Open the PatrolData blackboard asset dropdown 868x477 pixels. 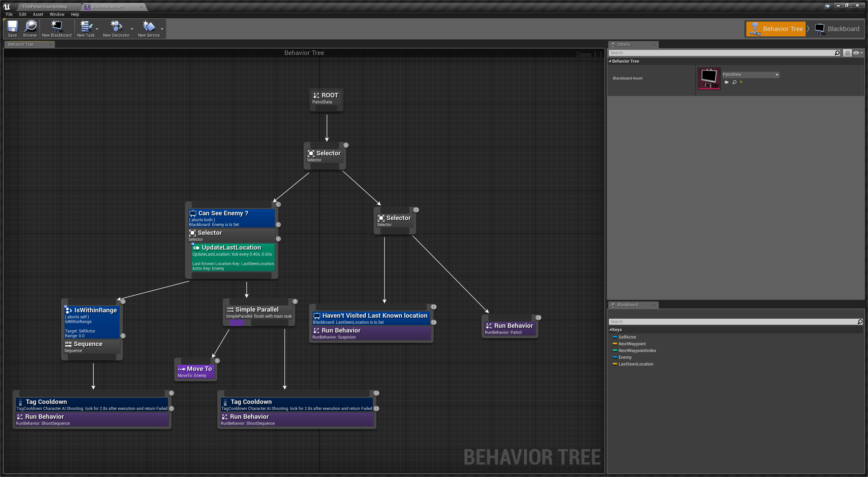click(751, 75)
